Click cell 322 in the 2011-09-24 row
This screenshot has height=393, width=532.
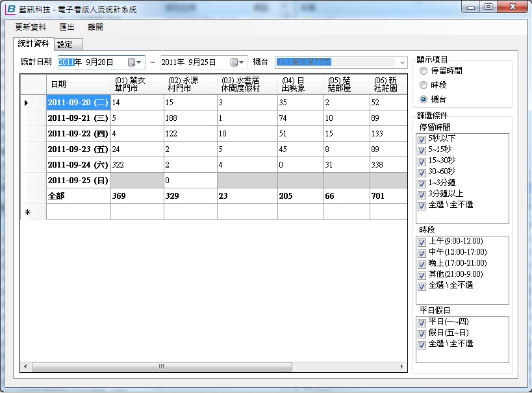[x=137, y=165]
